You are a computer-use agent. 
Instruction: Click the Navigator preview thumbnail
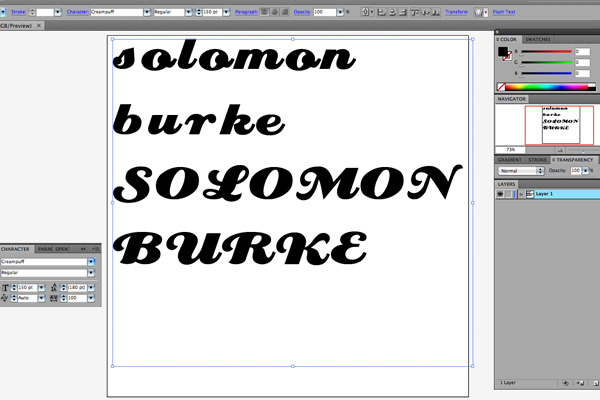(x=561, y=125)
